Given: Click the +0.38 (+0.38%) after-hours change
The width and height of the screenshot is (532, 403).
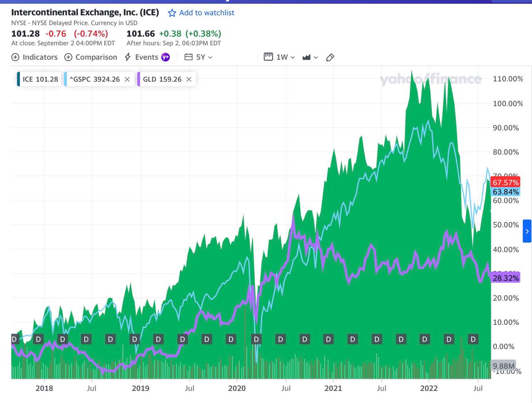Looking at the screenshot, I should point(190,34).
